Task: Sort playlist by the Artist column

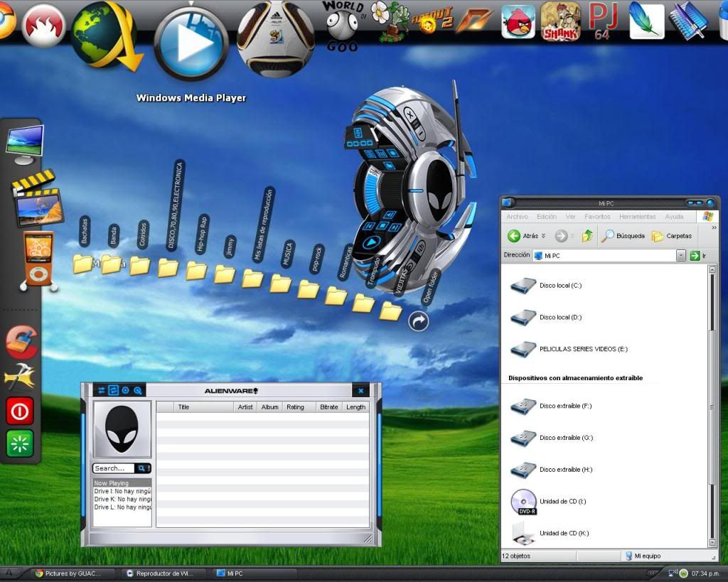Action: pyautogui.click(x=245, y=407)
